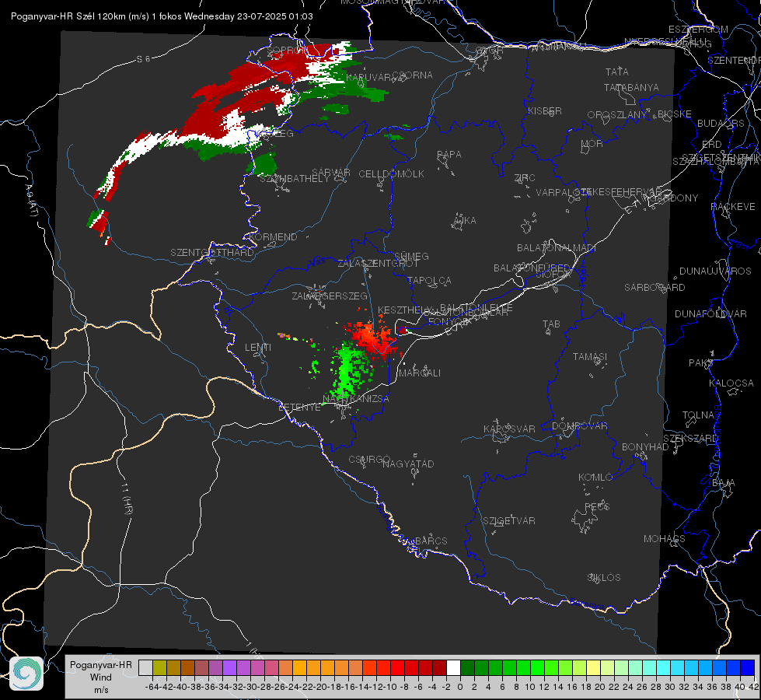Viewport: 761px width, 700px height.
Task: Click the TAB city label
Action: 551,324
